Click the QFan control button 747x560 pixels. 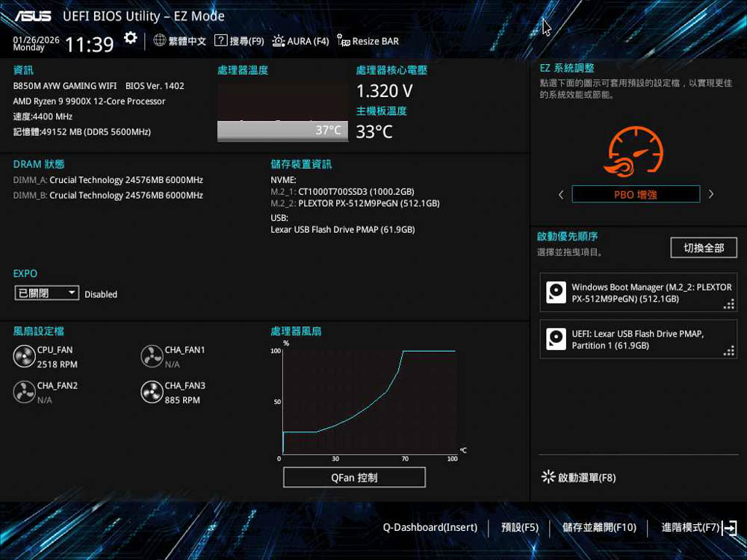coord(354,478)
